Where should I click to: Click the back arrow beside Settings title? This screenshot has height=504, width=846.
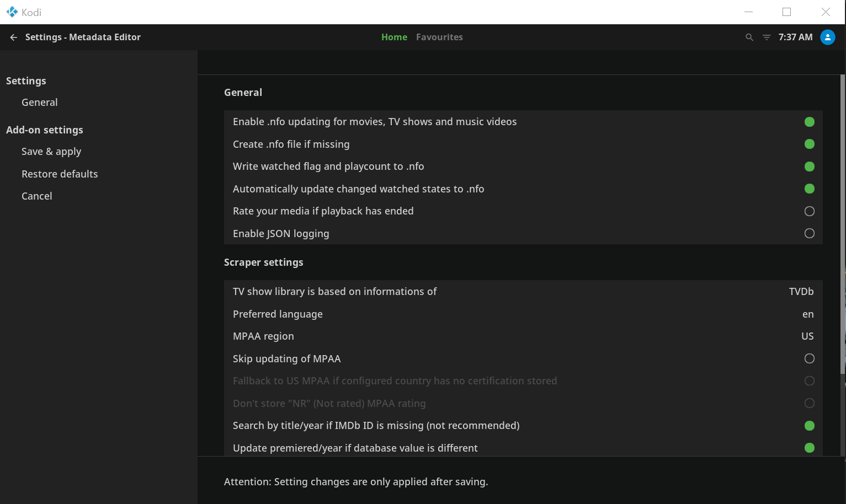coord(14,37)
